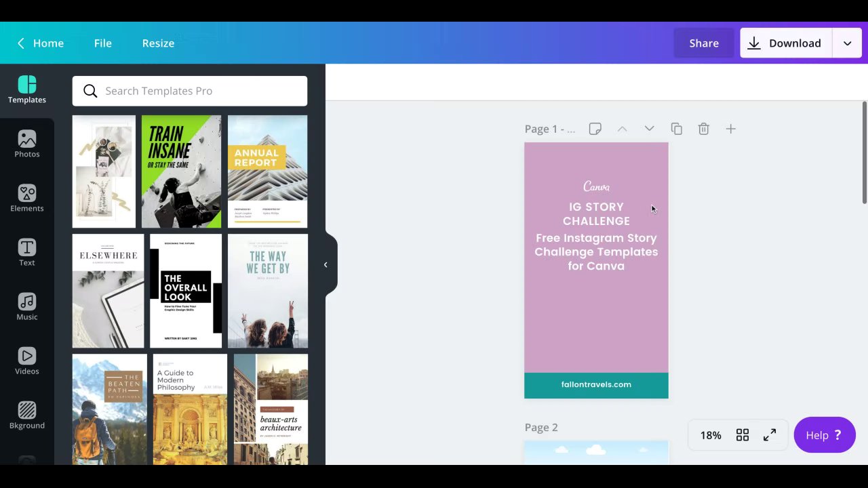
Task: Select the Annual Report template
Action: coord(267,171)
